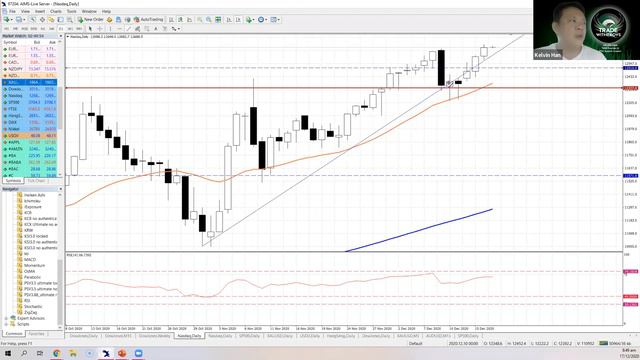Open the Arrows objects dropdown
640x360 pixels.
[176, 29]
